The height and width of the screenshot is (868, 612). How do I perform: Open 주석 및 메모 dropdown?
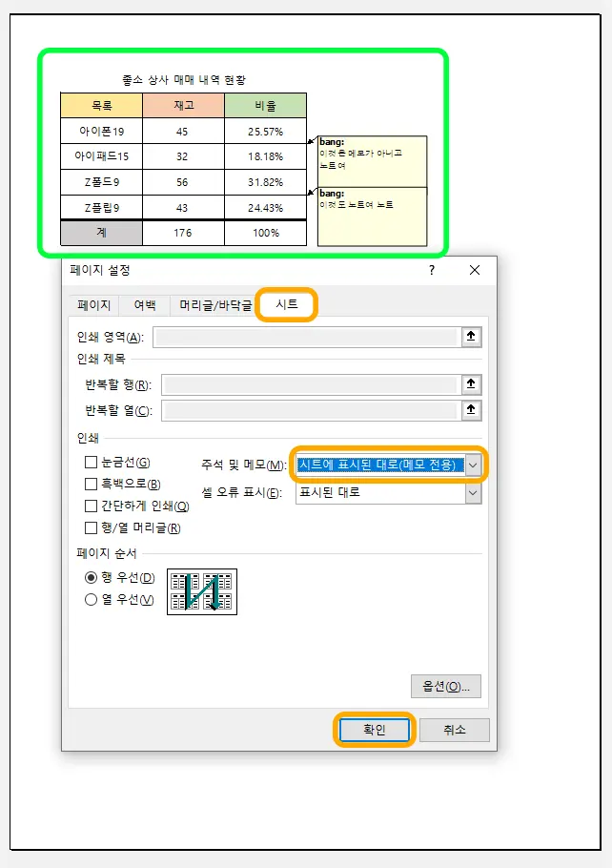[x=473, y=465]
